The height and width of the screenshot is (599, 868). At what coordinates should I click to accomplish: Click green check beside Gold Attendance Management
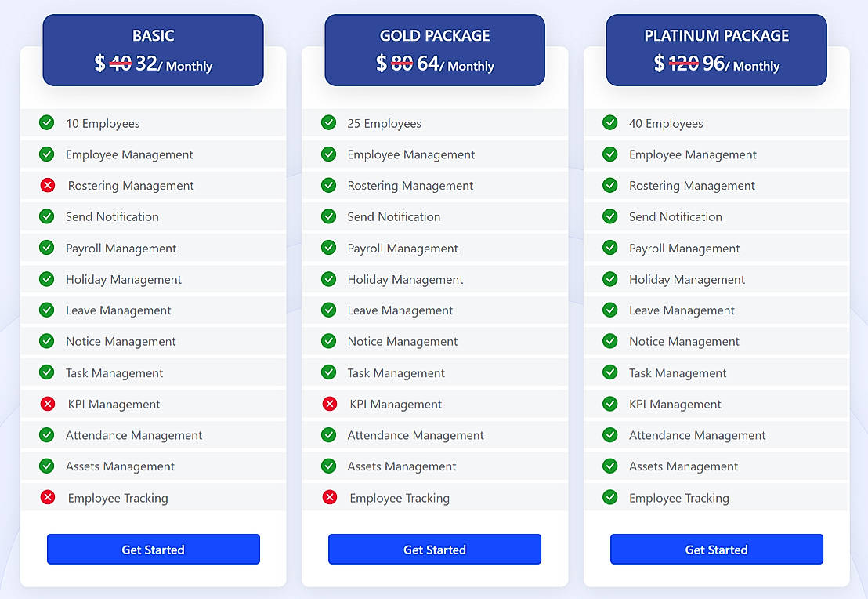(329, 435)
